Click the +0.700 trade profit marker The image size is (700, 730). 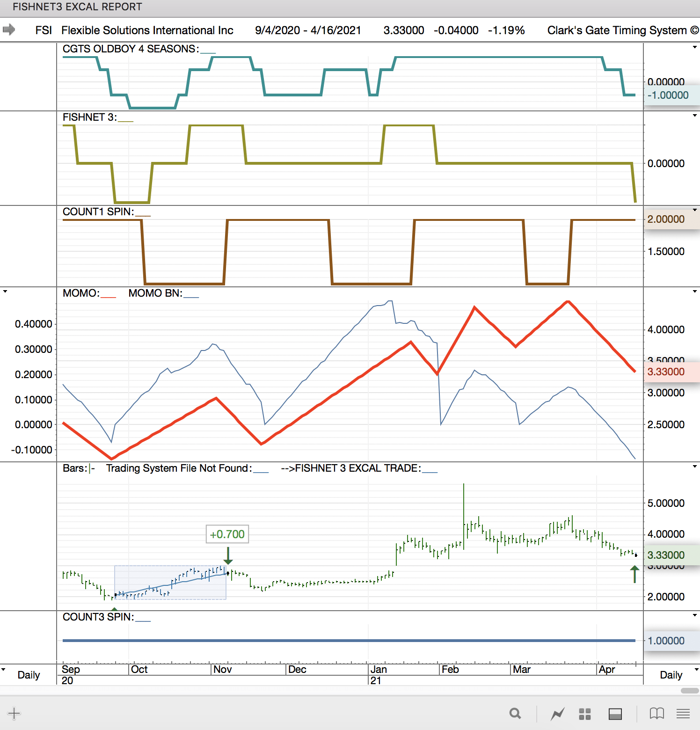[x=227, y=534]
